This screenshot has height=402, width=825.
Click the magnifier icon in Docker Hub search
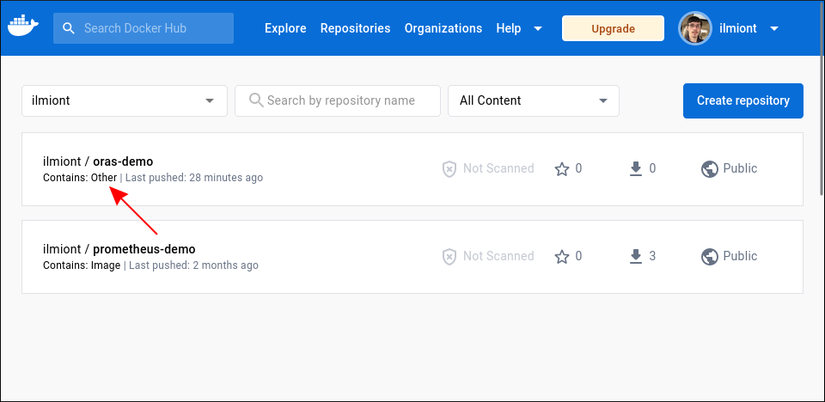tap(69, 28)
